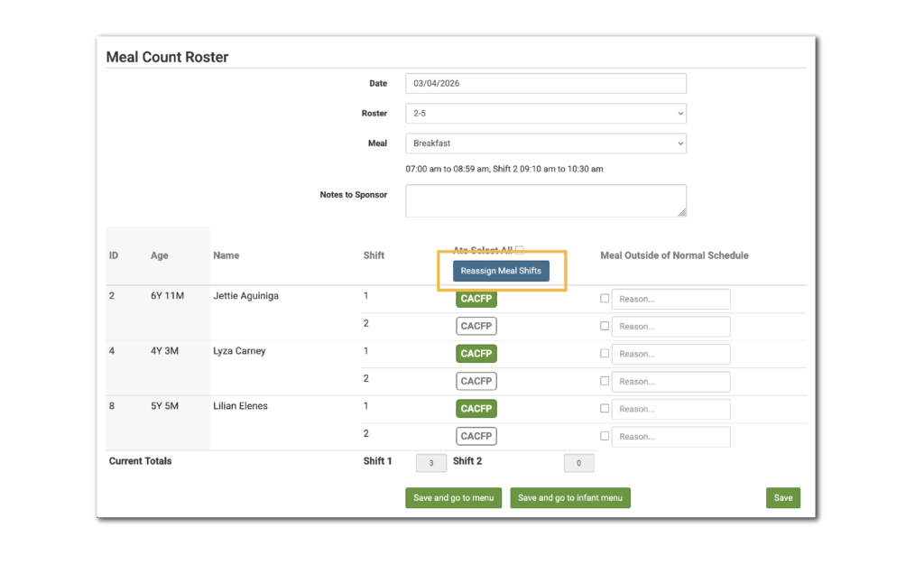Open the Roster dropdown showing 2-5
Viewport: 924px width, 565px height.
click(x=545, y=114)
